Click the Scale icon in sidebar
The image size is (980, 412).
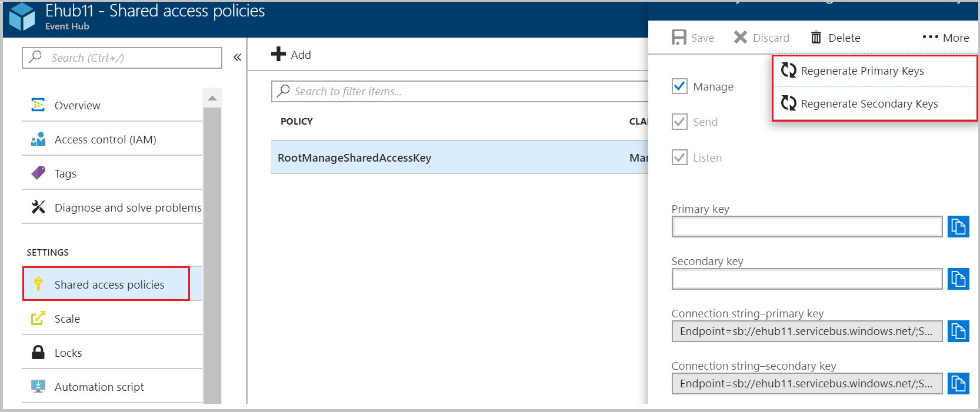(x=38, y=318)
